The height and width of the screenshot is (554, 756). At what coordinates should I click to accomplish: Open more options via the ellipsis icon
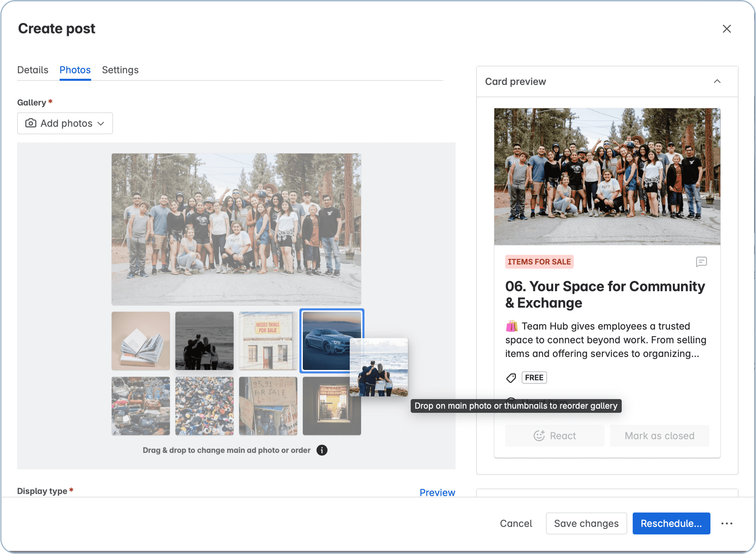(727, 524)
